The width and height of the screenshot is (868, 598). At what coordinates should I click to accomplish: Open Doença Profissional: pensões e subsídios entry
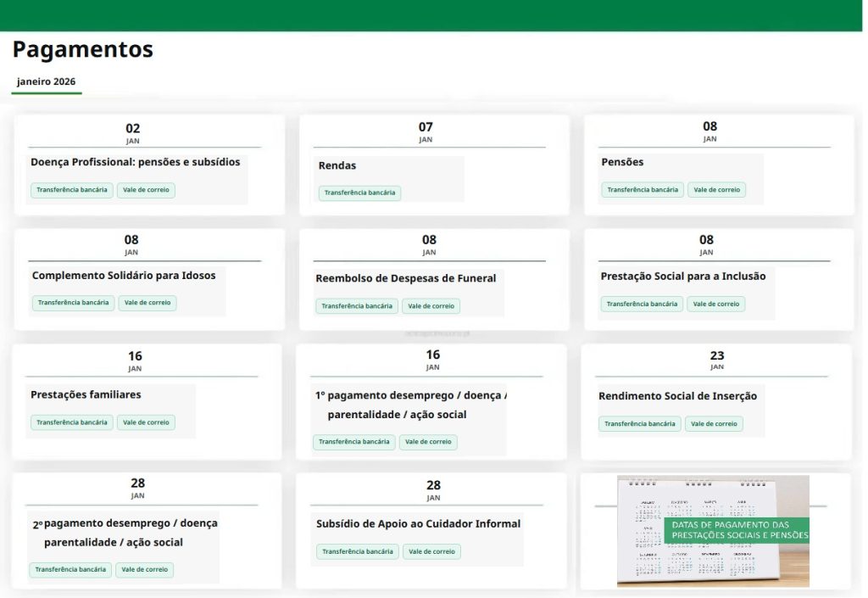[136, 162]
